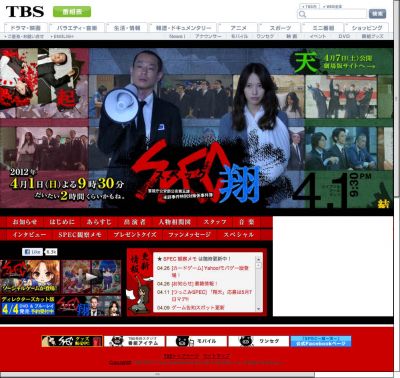Open the アニメ tab
The width and height of the screenshot is (400, 378).
point(238,28)
